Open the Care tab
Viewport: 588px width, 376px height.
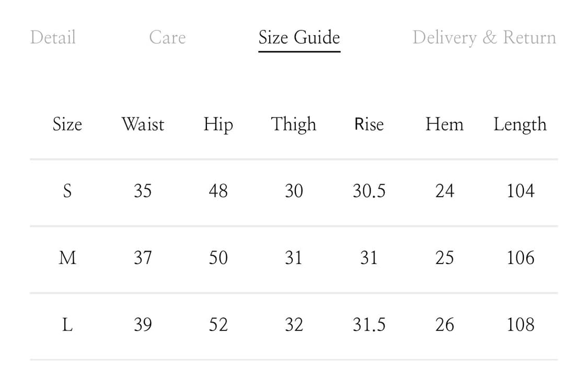click(x=167, y=37)
